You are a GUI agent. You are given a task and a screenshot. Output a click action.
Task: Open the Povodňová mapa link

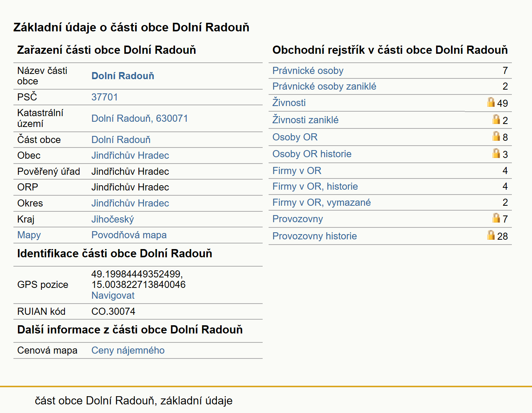(129, 235)
